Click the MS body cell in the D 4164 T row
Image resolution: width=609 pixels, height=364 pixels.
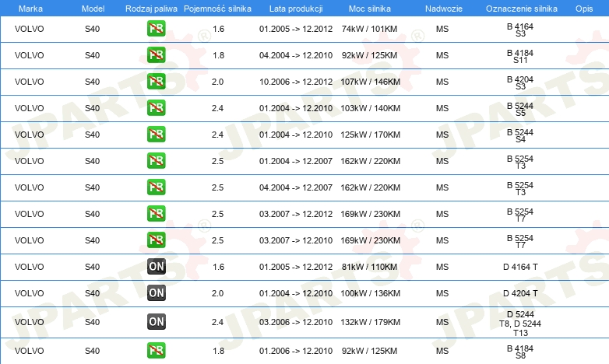coord(442,267)
